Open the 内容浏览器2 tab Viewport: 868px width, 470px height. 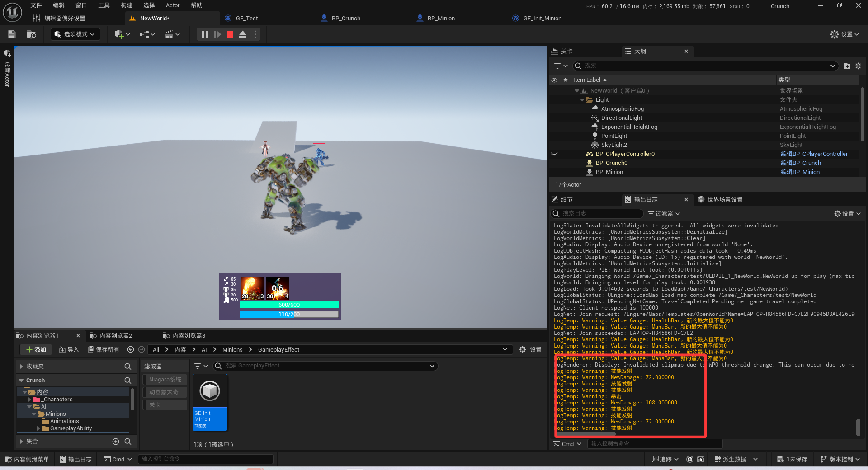point(116,336)
